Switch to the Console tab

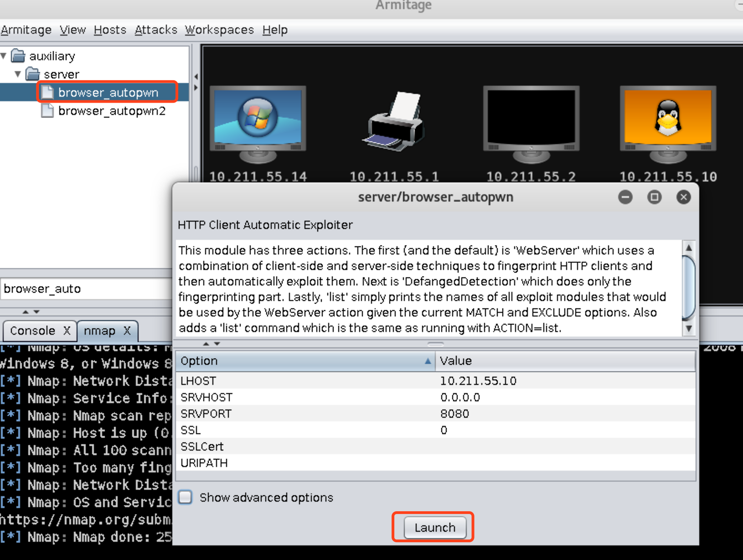coord(33,331)
